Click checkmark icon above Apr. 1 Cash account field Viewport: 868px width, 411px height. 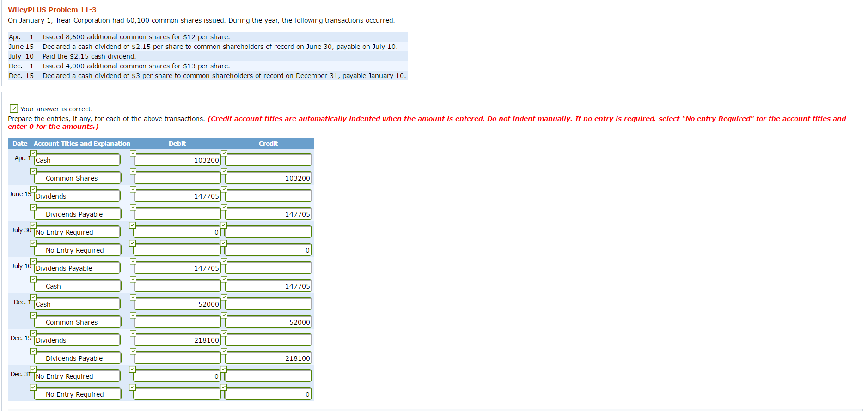pyautogui.click(x=33, y=153)
